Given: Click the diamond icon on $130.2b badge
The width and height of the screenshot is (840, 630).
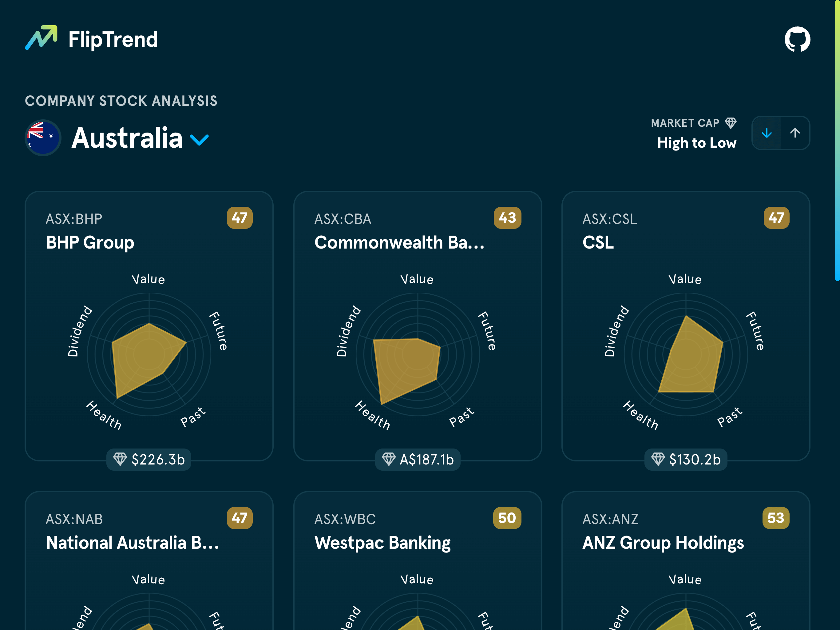Looking at the screenshot, I should click(658, 459).
